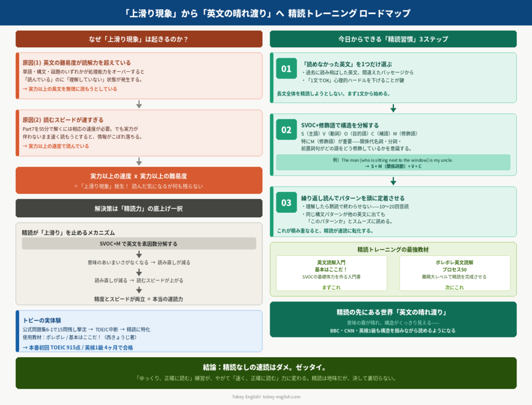Click formula → S + M（関係詞節）+ V + C
Image resolution: width=532 pixels, height=405 pixels.
click(393, 166)
